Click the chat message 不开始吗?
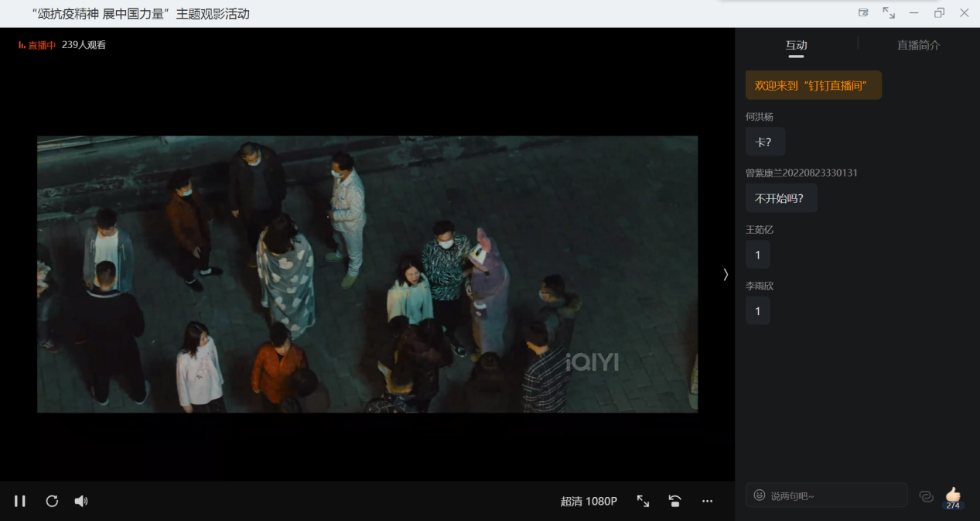This screenshot has height=521, width=980. [x=781, y=198]
